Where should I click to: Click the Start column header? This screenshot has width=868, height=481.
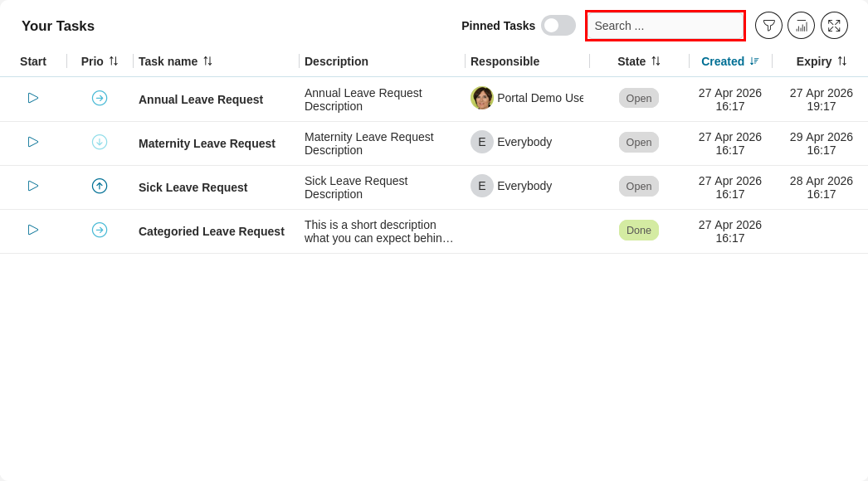pyautogui.click(x=33, y=61)
